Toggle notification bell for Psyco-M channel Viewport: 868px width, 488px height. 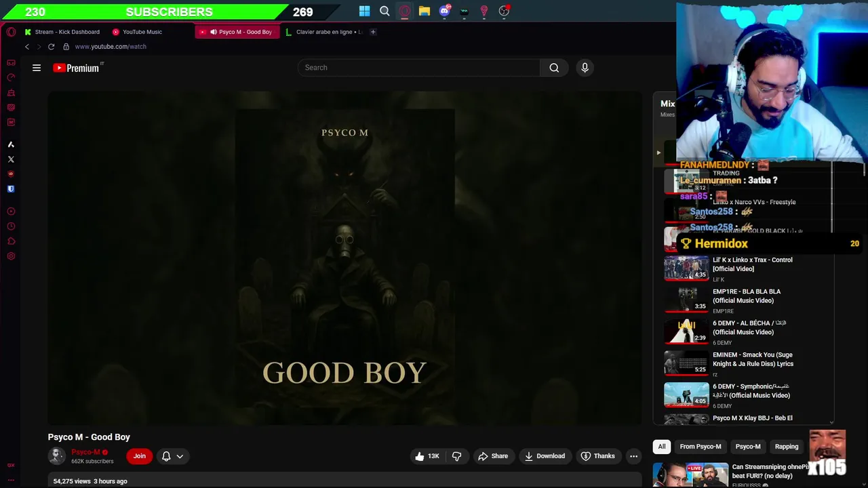point(166,456)
